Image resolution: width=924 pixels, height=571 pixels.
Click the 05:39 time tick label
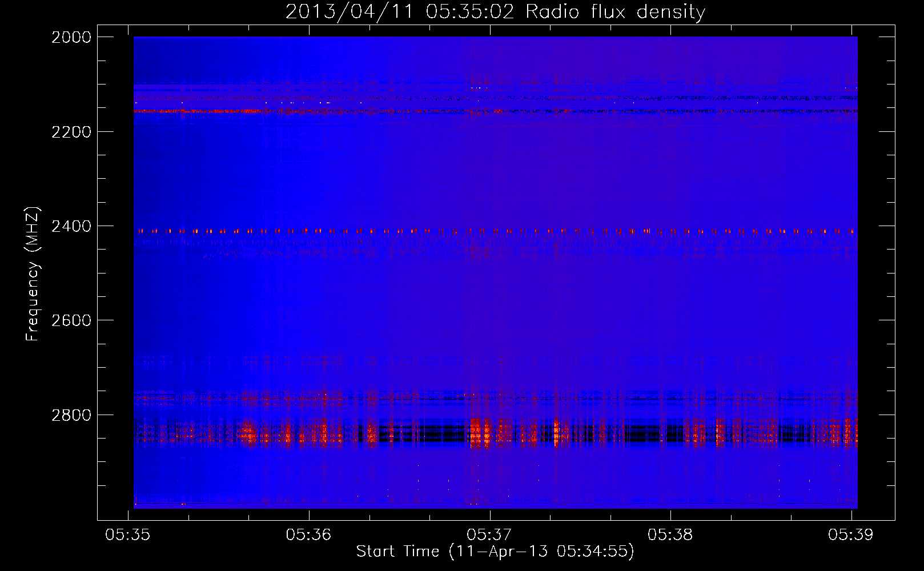851,534
